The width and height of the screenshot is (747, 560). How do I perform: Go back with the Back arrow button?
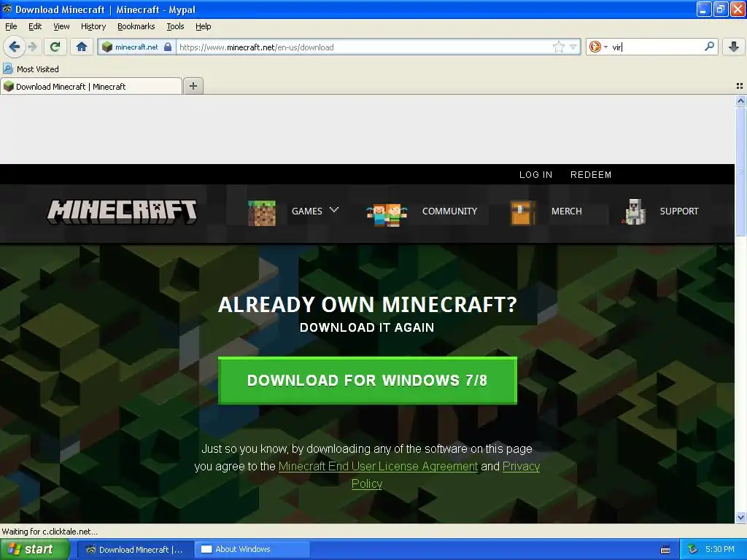[x=14, y=47]
